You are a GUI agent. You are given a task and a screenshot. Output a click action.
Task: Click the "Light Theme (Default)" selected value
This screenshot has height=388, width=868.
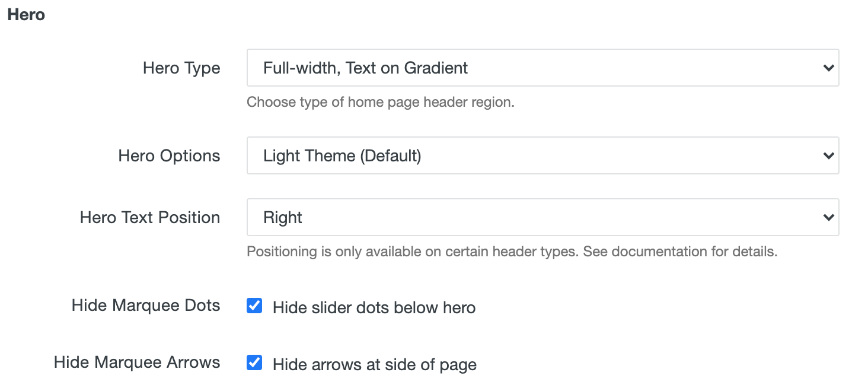point(342,156)
